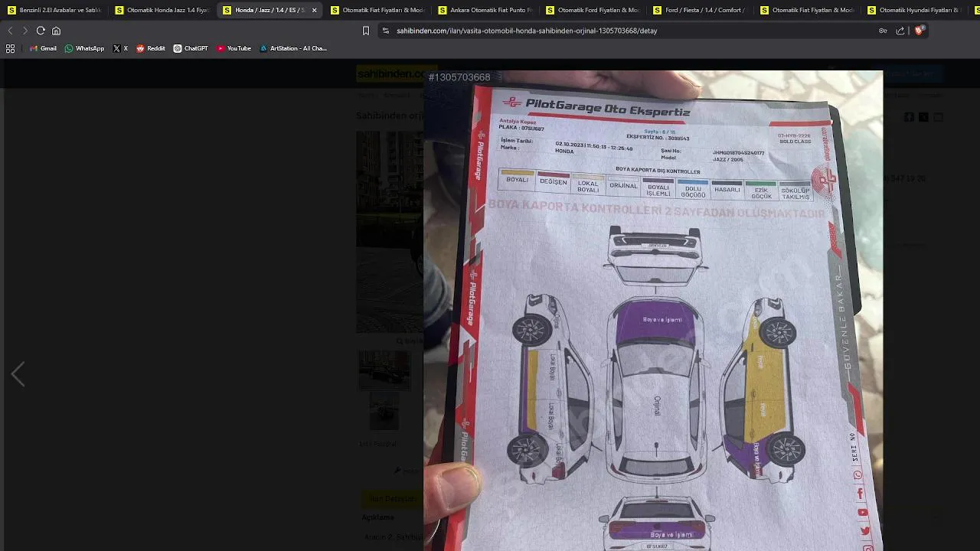The height and width of the screenshot is (551, 980).
Task: Bookmark this page with the bookmark icon
Action: tap(366, 31)
